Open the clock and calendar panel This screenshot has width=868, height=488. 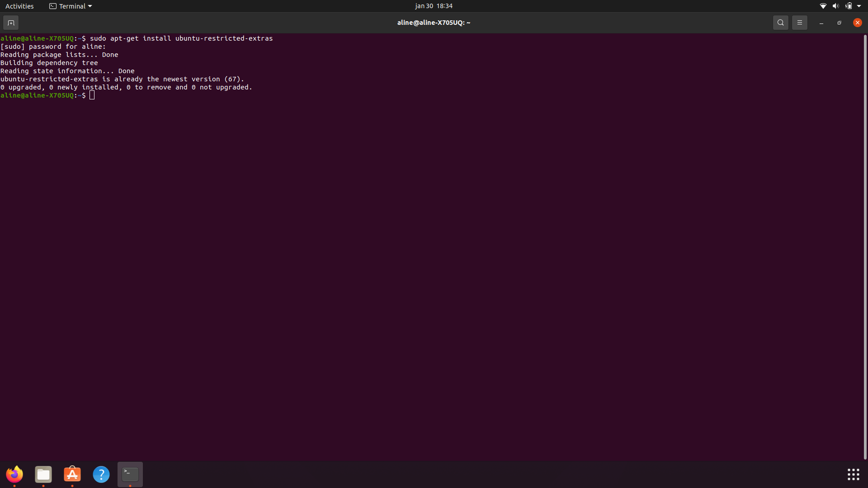click(434, 6)
